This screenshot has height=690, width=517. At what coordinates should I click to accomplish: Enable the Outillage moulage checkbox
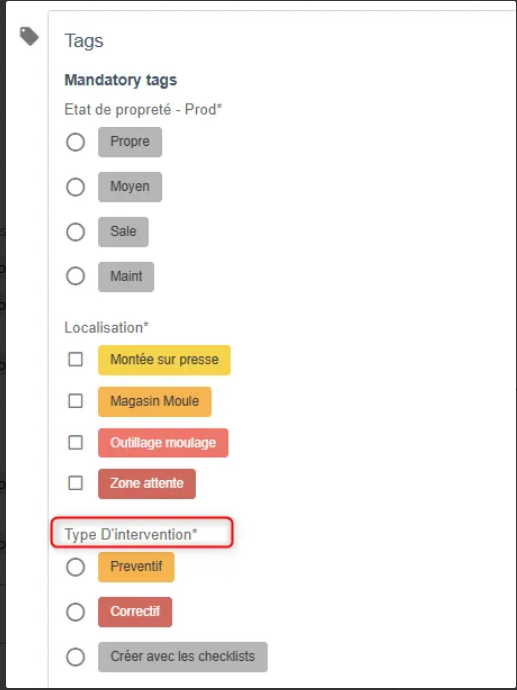(76, 442)
